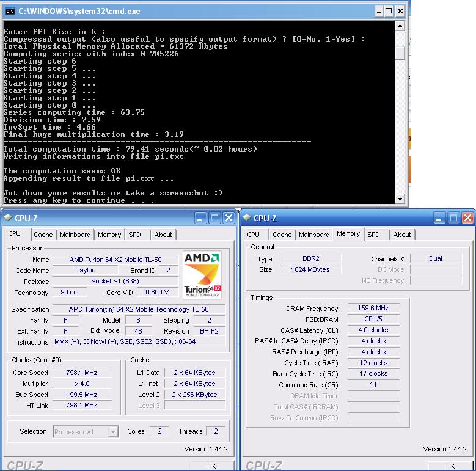
Task: Click the Command Rate value 1T
Action: pyautogui.click(x=373, y=384)
